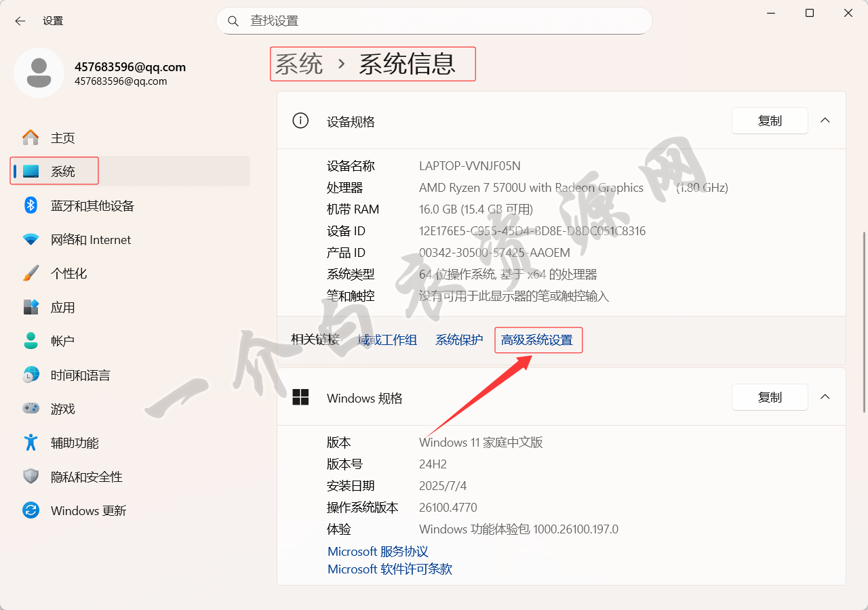The image size is (868, 610).
Task: Click the Apps icon
Action: click(31, 307)
